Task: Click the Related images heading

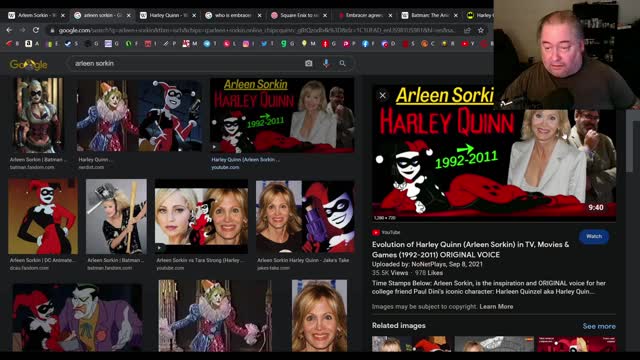Action: pos(399,325)
